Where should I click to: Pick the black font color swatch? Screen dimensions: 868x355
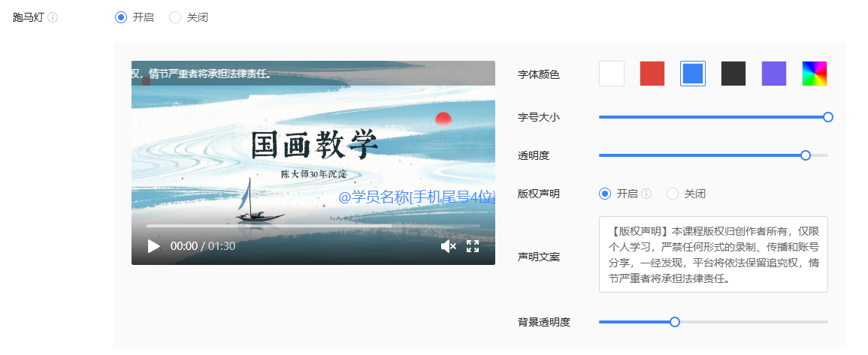coord(733,74)
